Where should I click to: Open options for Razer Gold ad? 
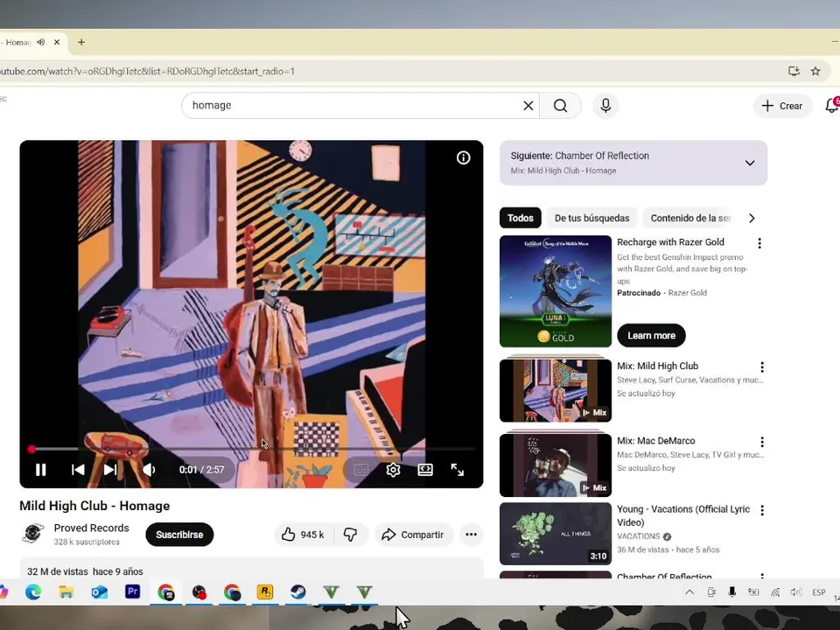click(759, 243)
